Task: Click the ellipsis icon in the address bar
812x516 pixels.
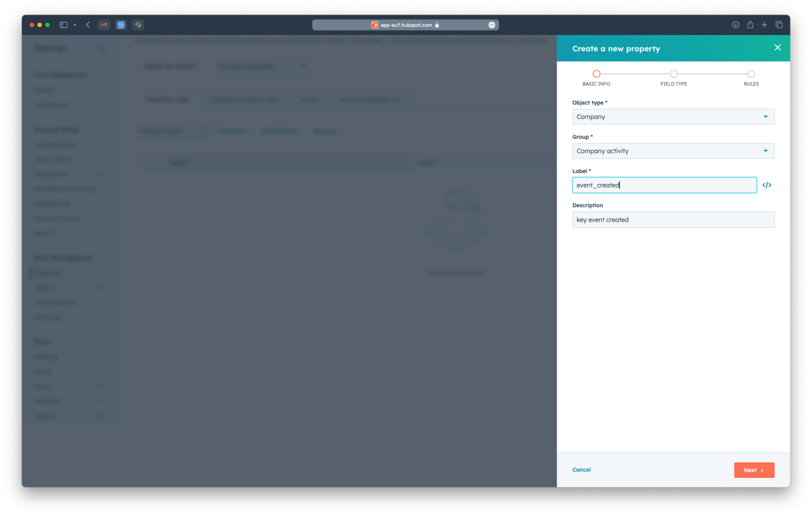Action: point(491,25)
